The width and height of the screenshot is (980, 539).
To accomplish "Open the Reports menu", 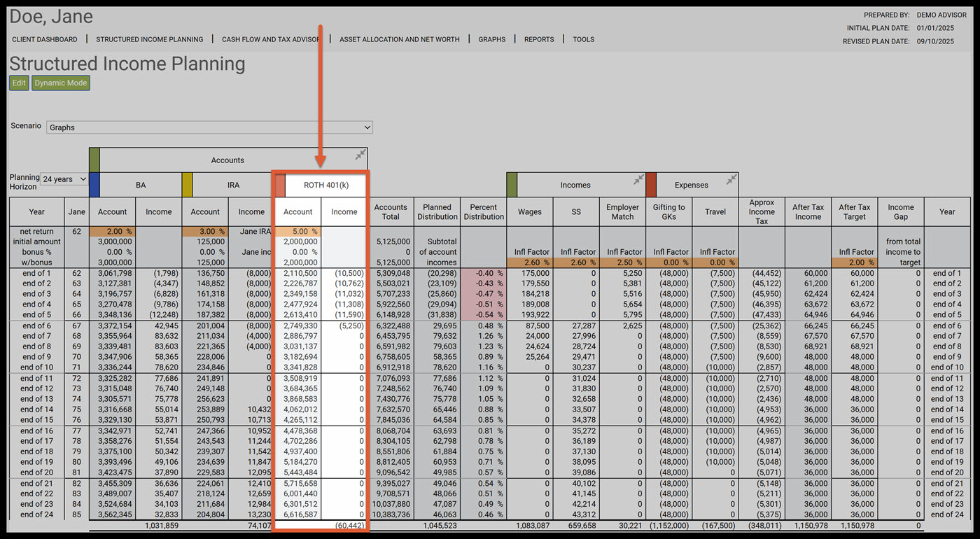I will pyautogui.click(x=539, y=39).
